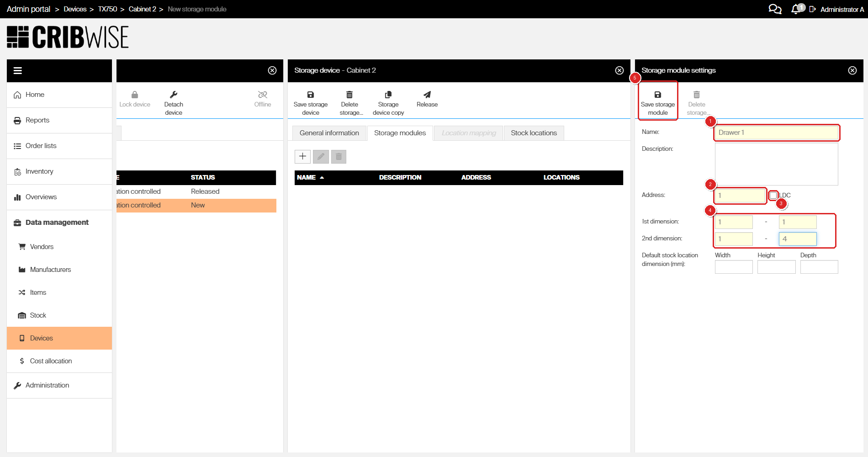This screenshot has height=457, width=868.
Task: Collapse the sidebar with the hamburger menu
Action: point(18,70)
